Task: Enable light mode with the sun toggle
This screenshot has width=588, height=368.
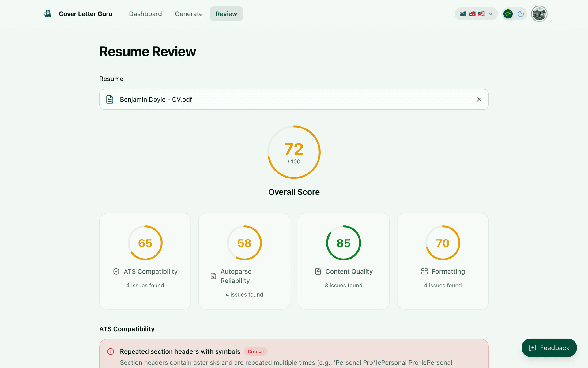Action: (x=508, y=13)
